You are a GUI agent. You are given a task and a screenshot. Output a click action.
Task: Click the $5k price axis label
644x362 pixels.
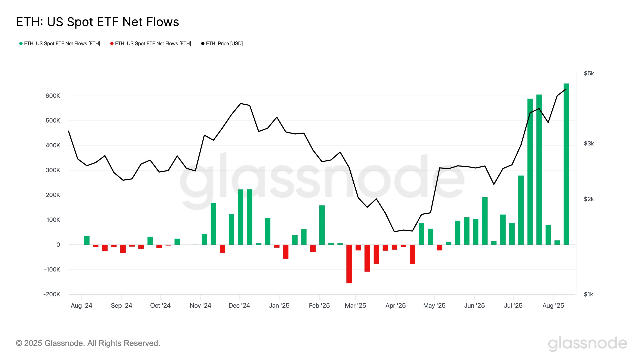click(588, 73)
